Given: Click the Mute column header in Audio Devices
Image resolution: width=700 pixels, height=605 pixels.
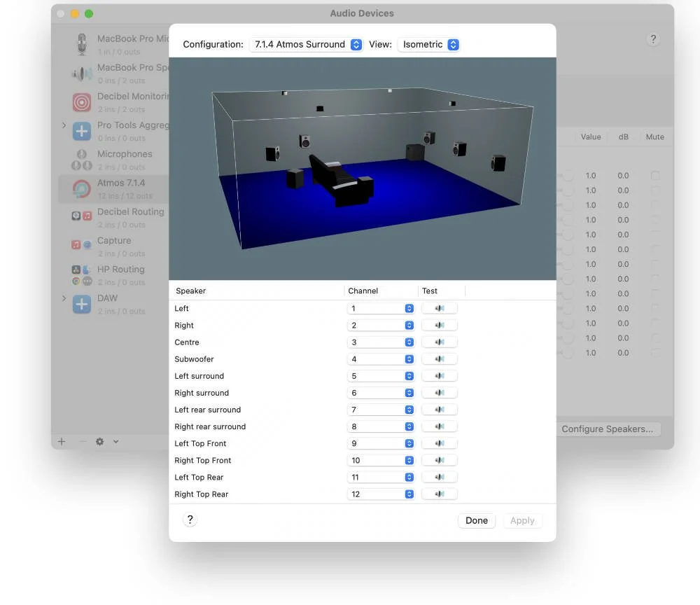Looking at the screenshot, I should pyautogui.click(x=655, y=137).
